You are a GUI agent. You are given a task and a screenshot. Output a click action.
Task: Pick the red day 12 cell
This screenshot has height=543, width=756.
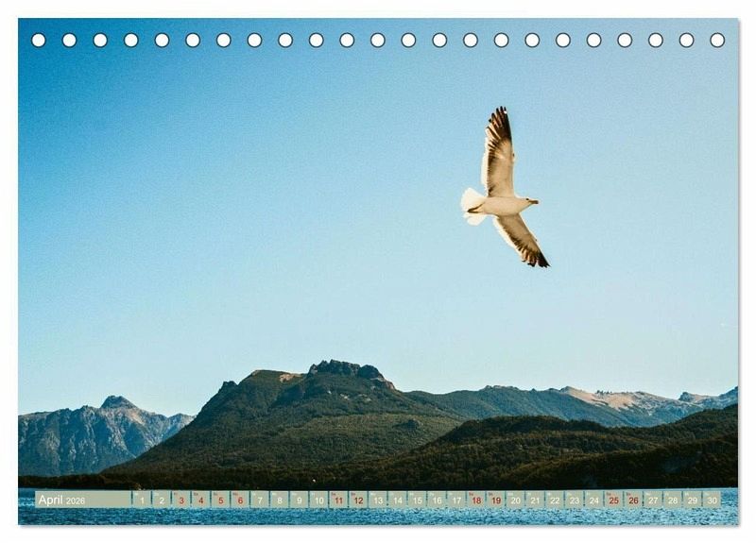[x=358, y=500]
